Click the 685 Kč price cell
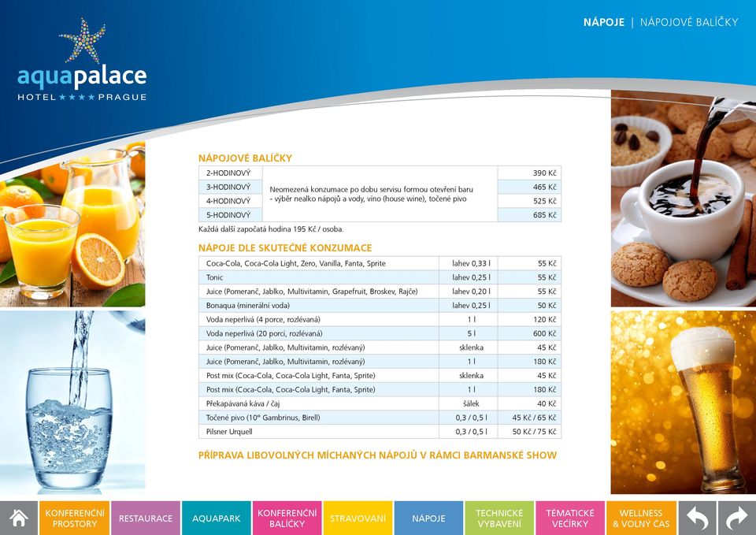Viewport: 756px width, 535px height. coord(529,214)
